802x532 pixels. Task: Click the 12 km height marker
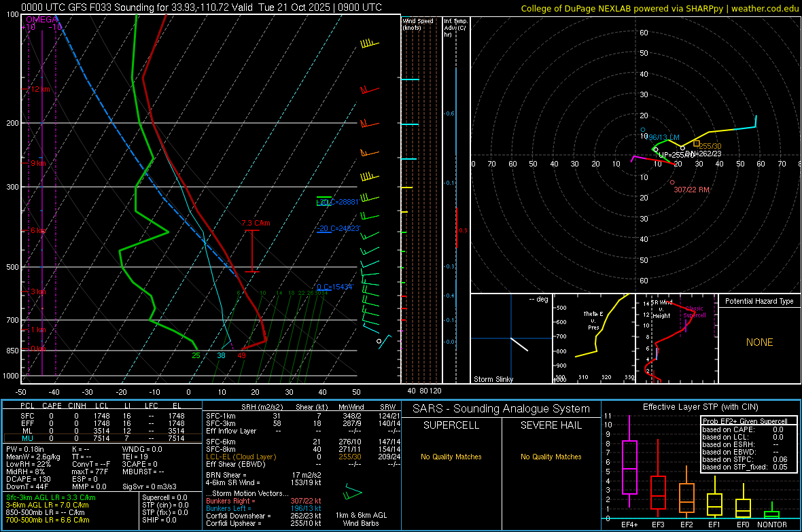click(40, 89)
